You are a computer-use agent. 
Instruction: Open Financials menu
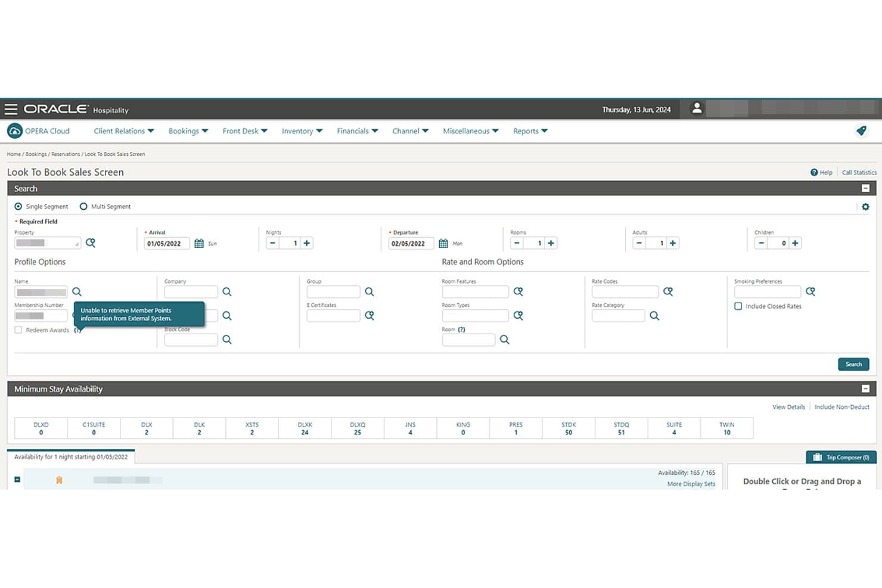coord(358,131)
